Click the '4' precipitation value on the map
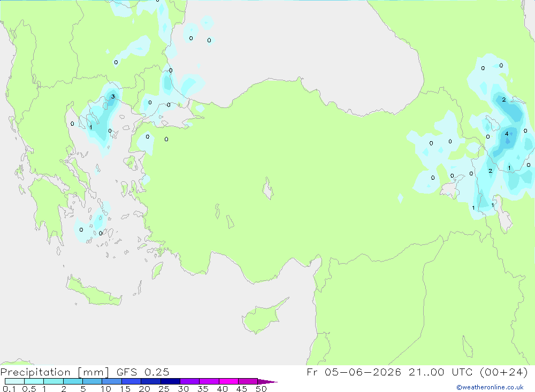The width and height of the screenshot is (535, 392). [x=507, y=134]
